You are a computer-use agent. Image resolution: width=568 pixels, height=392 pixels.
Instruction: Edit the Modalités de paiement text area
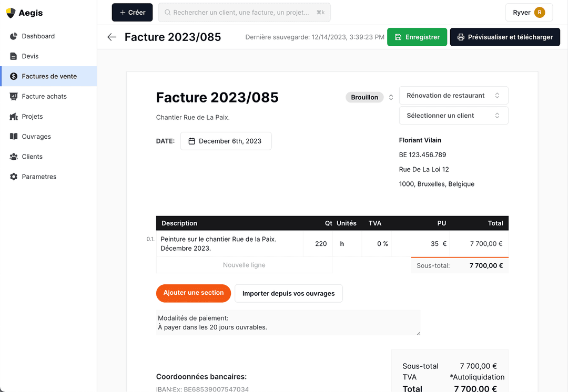[x=288, y=323]
